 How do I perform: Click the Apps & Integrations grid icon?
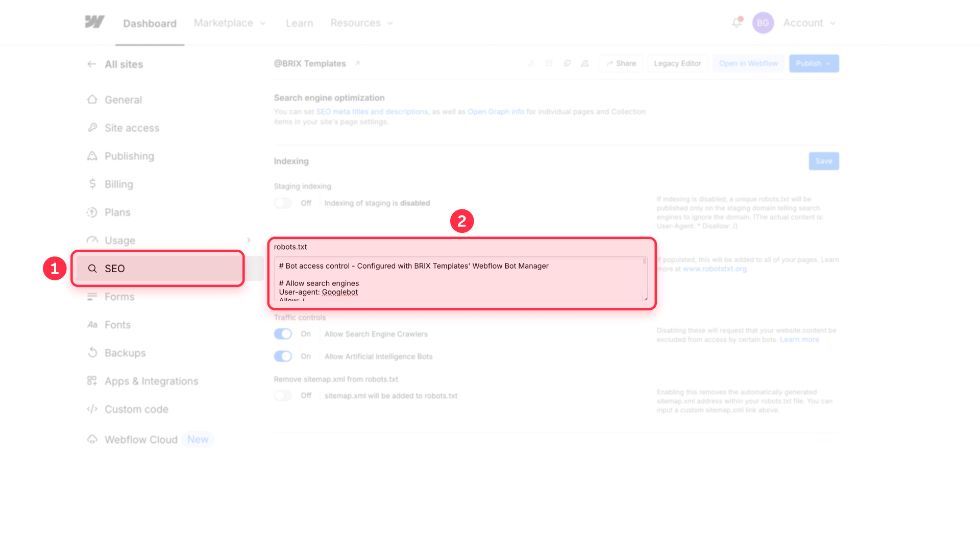pos(92,381)
